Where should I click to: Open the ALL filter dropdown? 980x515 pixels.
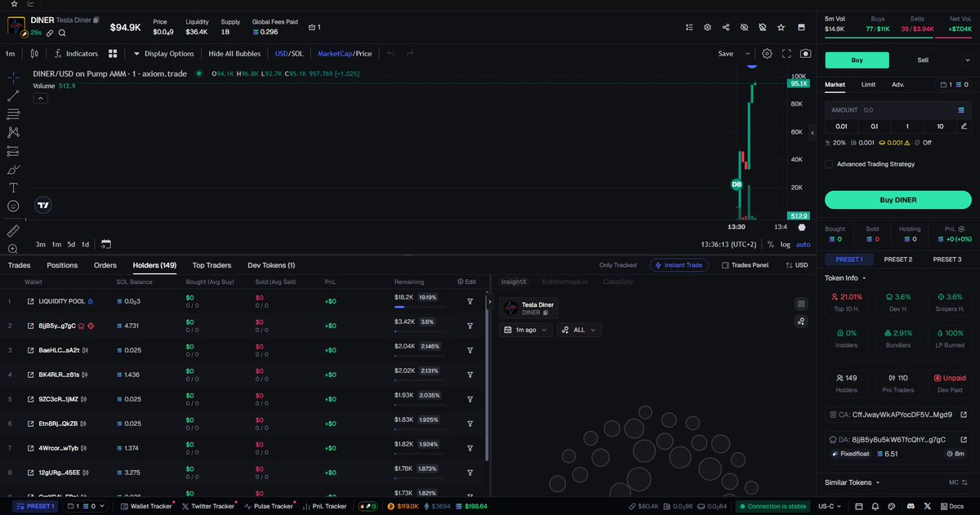click(580, 330)
